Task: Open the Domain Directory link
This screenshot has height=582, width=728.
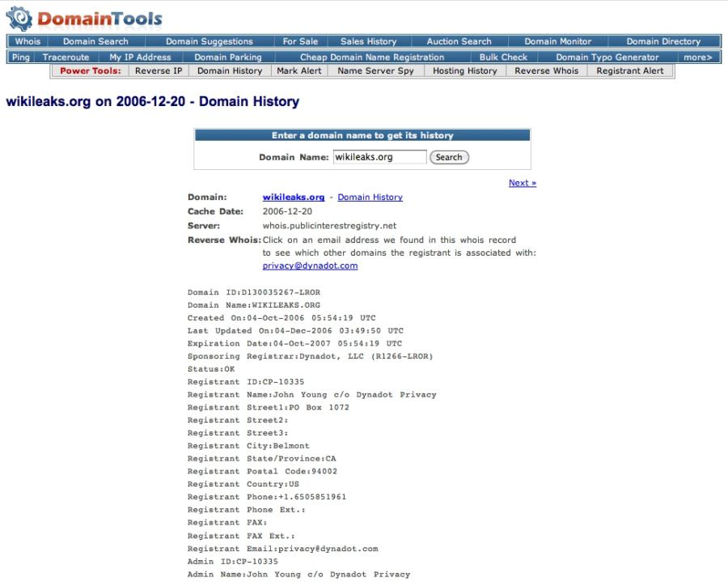Action: (663, 41)
